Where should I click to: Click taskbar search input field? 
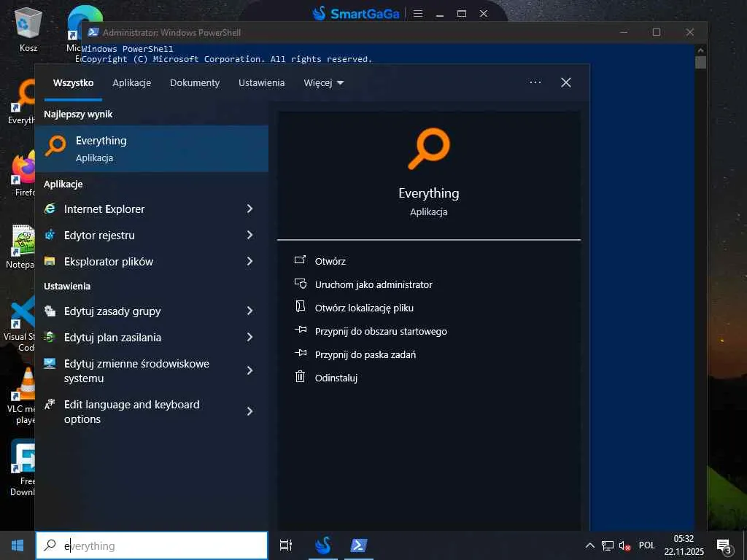[152, 545]
